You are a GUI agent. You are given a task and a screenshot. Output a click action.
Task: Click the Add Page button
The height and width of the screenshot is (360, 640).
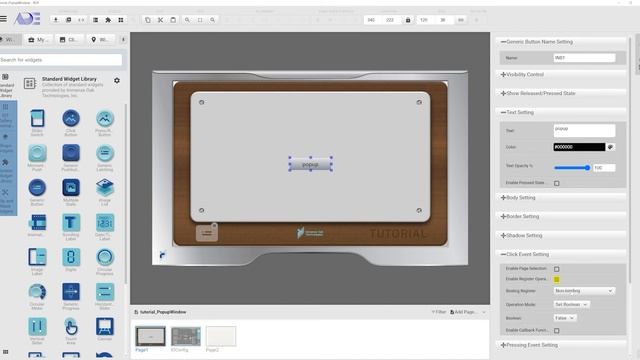tap(463, 312)
